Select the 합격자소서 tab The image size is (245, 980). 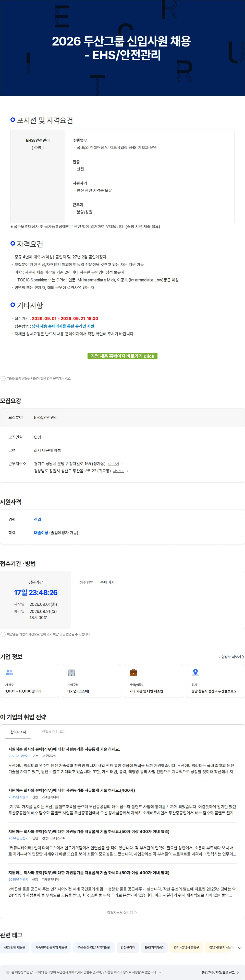[x=18, y=732]
